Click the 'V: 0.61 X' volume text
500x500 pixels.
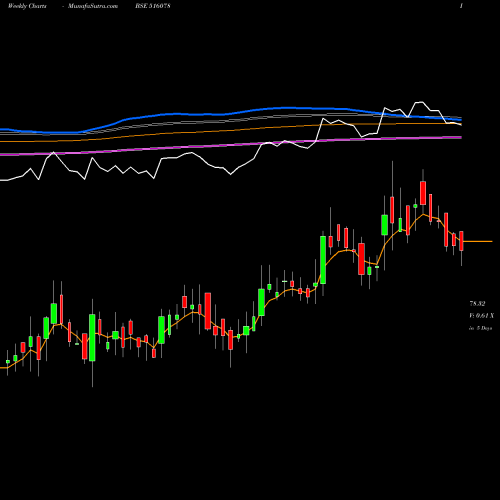[x=481, y=316]
